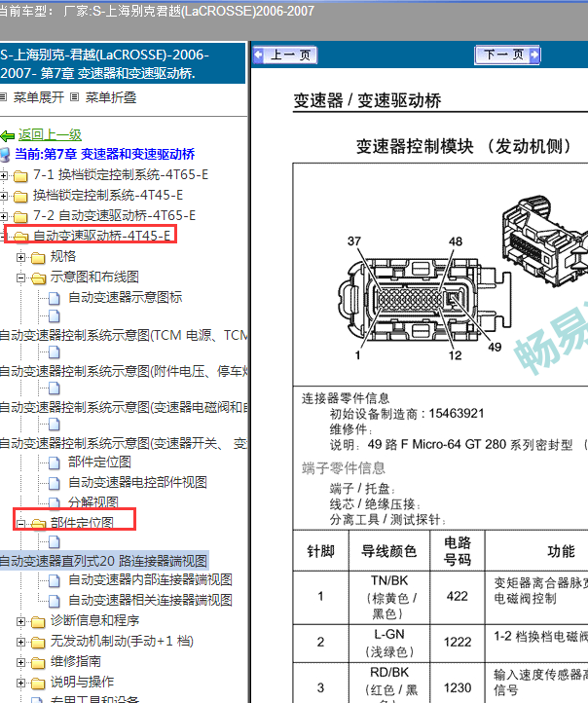Click the 菜单展开 list icon
The image size is (588, 703).
click(x=4, y=96)
